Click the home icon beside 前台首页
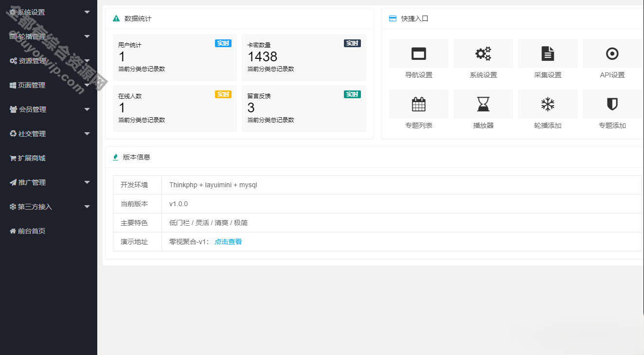 (x=13, y=231)
